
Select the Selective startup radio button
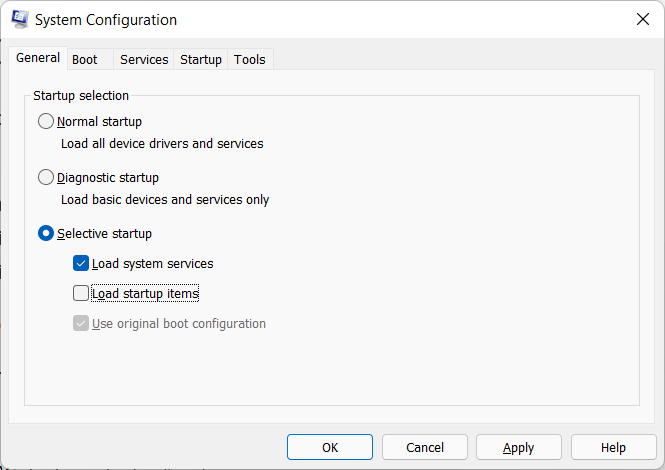[x=46, y=233]
